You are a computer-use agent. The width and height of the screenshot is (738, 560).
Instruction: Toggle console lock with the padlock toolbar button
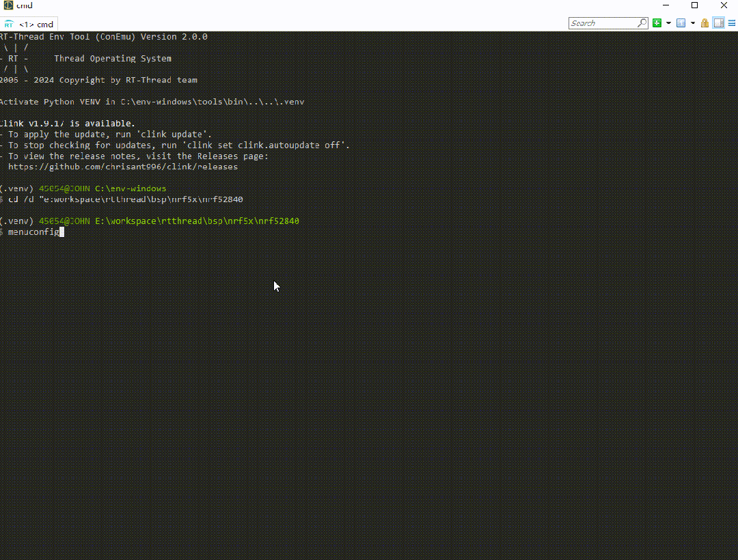pyautogui.click(x=705, y=23)
